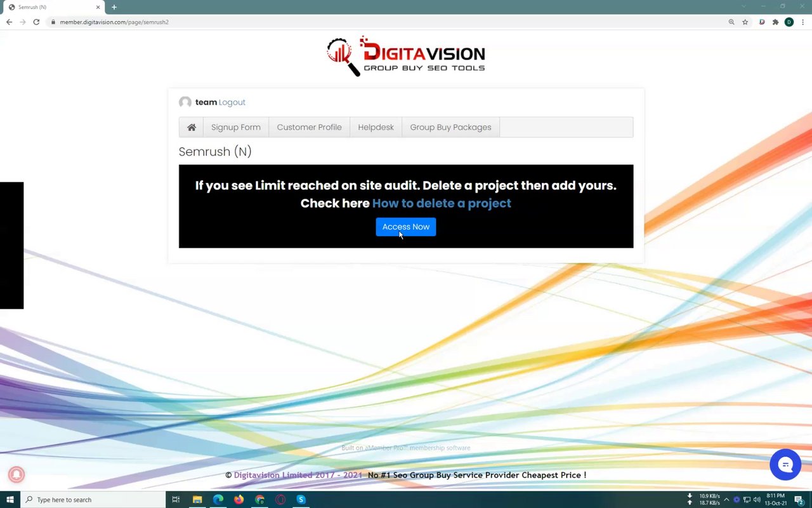Bookmark this page with the star icon

point(745,22)
